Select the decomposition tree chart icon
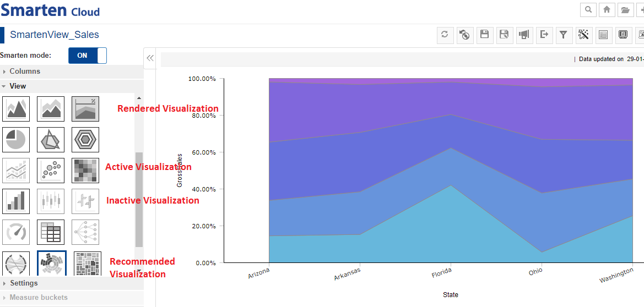644x307 pixels. [85, 232]
